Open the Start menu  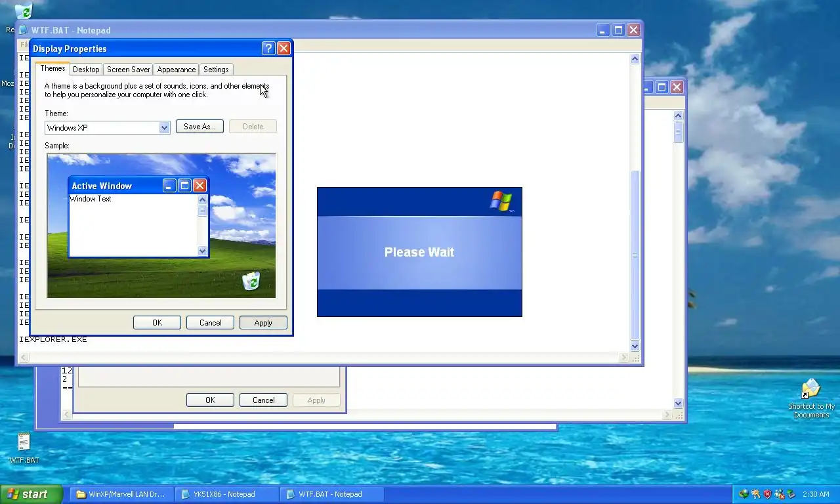click(x=31, y=494)
